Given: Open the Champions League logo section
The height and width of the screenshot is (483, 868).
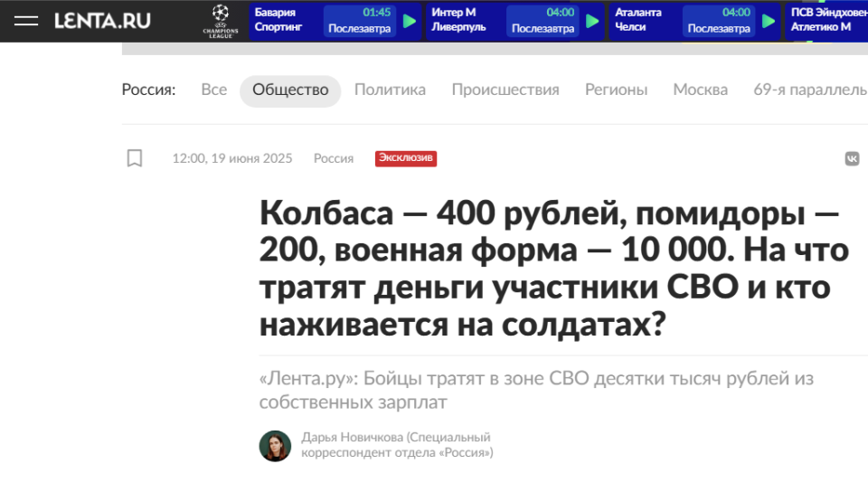Looking at the screenshot, I should pos(221,21).
